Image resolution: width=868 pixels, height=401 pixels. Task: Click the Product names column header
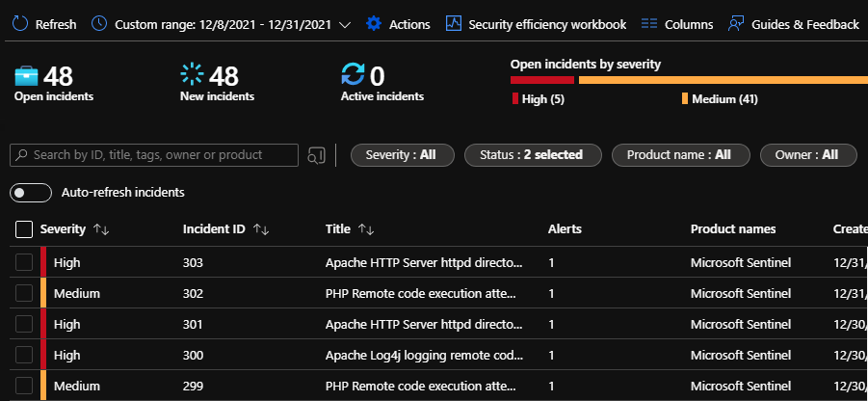point(733,228)
